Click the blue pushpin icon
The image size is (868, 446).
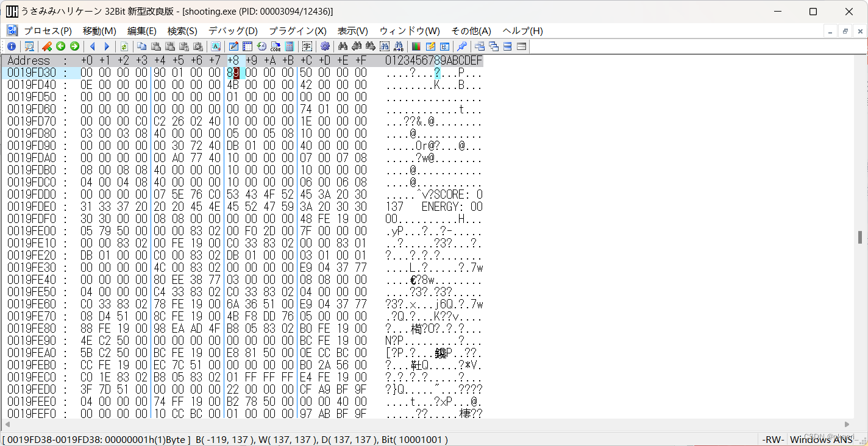point(462,46)
